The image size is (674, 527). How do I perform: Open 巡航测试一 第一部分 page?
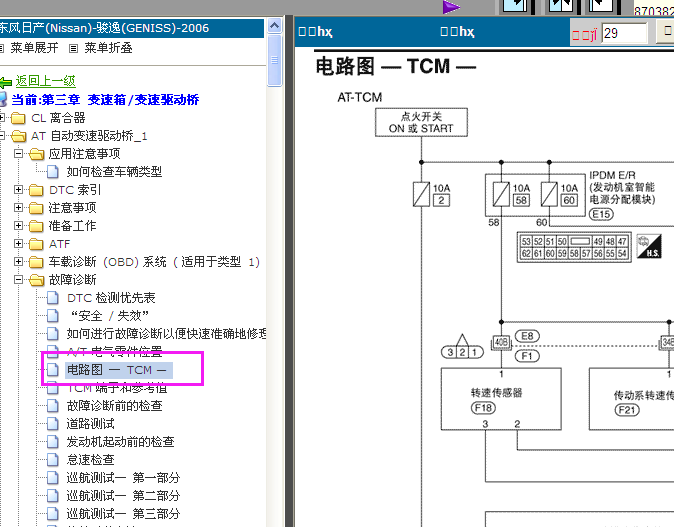click(123, 478)
